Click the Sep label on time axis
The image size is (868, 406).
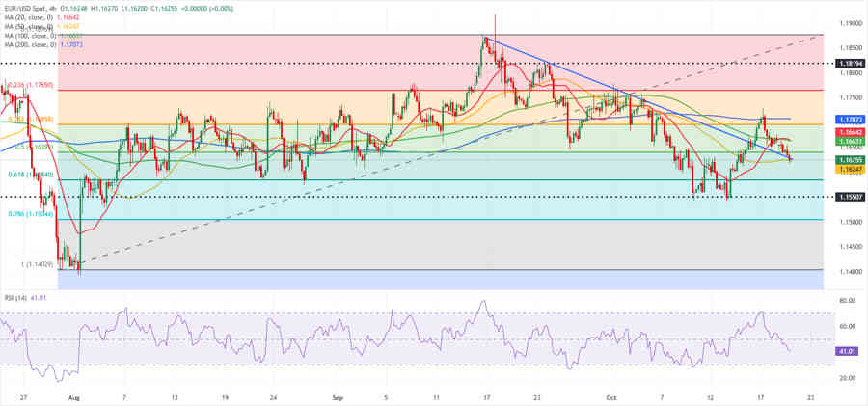(x=337, y=396)
